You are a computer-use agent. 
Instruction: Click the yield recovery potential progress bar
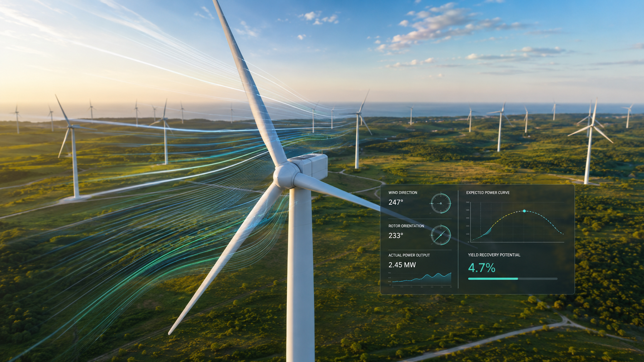point(513,279)
